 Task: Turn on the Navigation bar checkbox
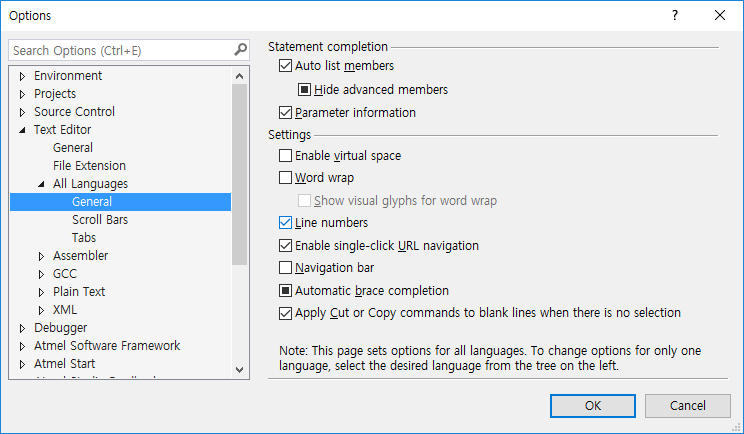286,268
